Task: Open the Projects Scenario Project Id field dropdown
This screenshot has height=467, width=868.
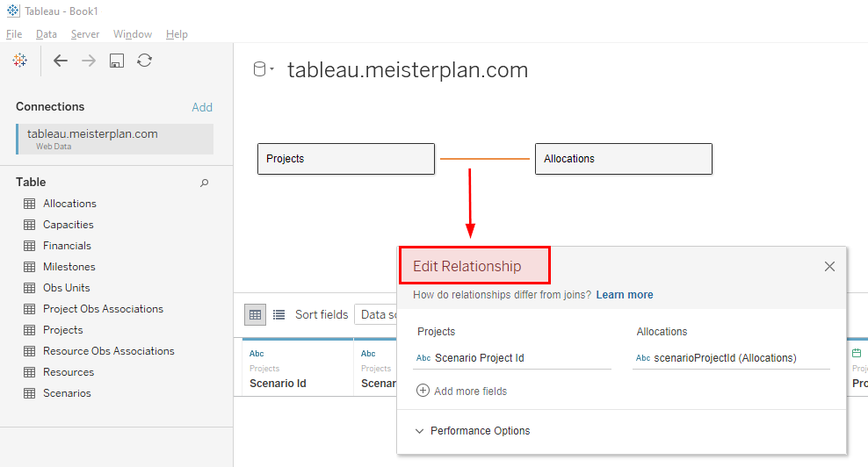Action: pyautogui.click(x=512, y=358)
